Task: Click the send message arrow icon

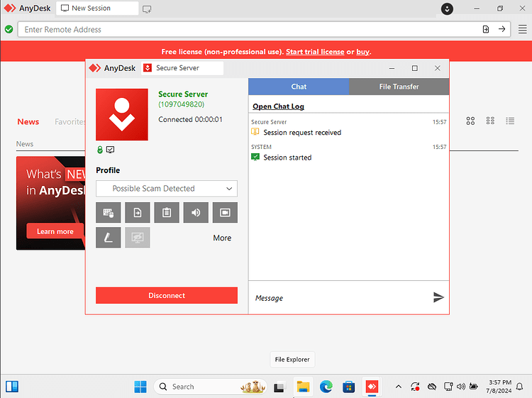Action: [x=438, y=297]
